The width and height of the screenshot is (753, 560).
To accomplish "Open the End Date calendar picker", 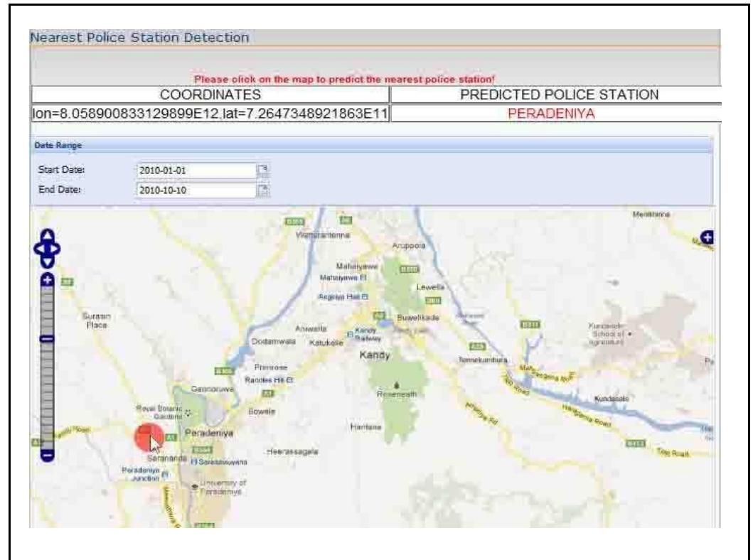I will pyautogui.click(x=262, y=190).
